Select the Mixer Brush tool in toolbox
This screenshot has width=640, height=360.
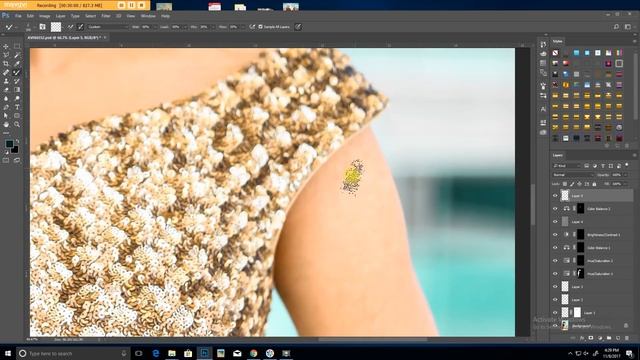pos(17,72)
